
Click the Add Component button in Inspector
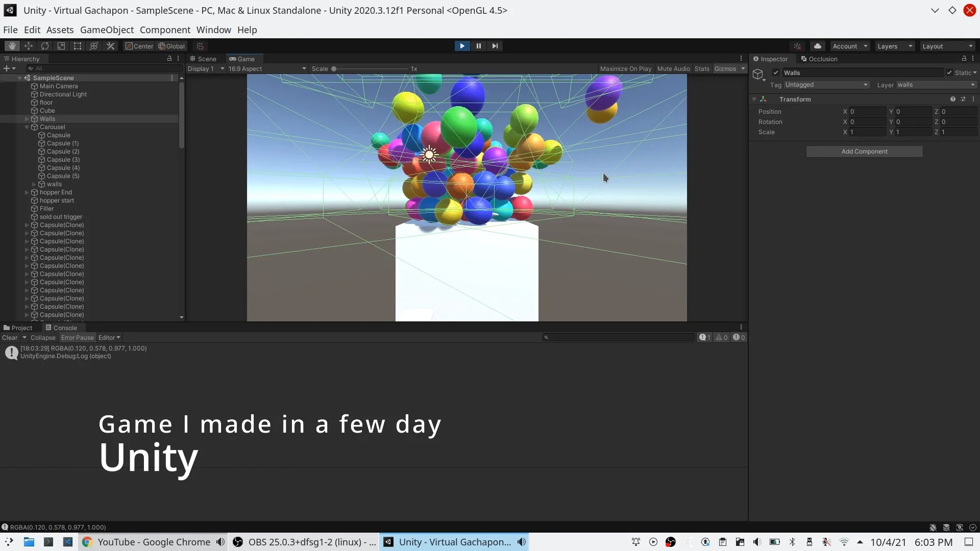(864, 152)
